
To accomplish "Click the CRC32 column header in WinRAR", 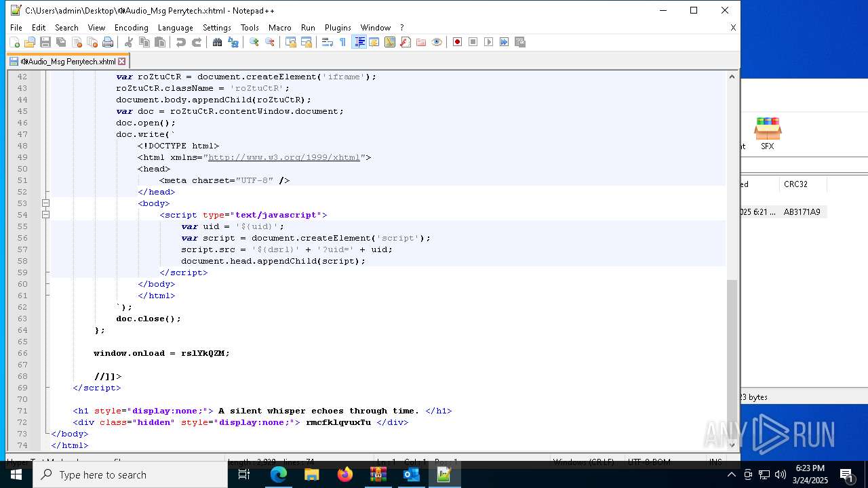I will (795, 184).
